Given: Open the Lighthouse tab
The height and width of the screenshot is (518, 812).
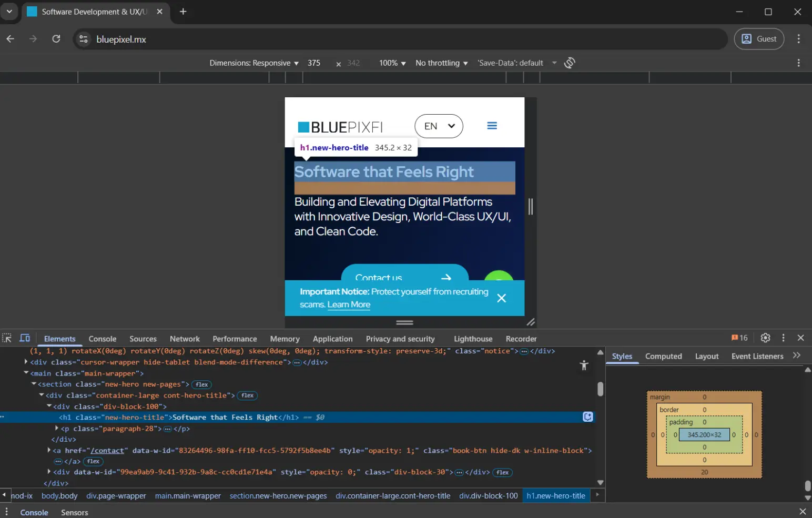Looking at the screenshot, I should click(473, 339).
